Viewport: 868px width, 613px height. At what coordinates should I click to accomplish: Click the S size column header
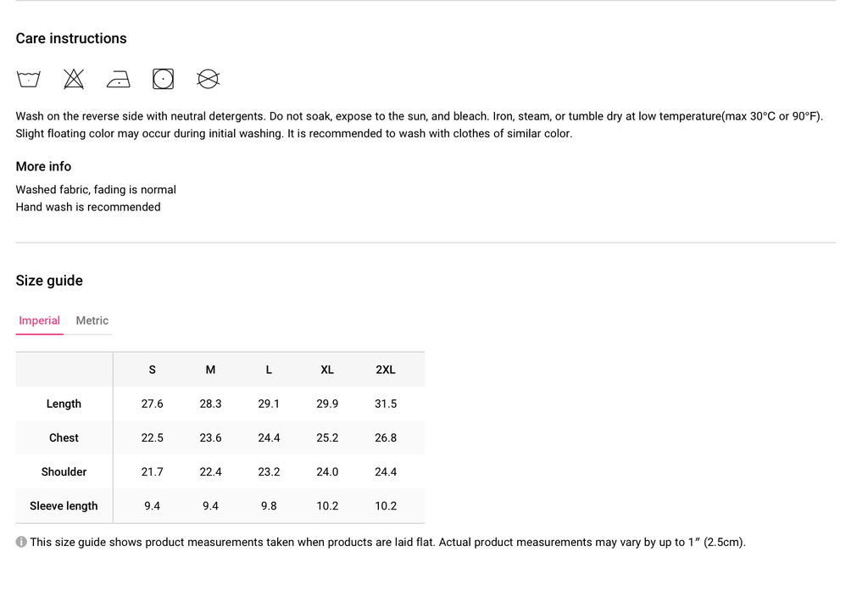(x=153, y=370)
